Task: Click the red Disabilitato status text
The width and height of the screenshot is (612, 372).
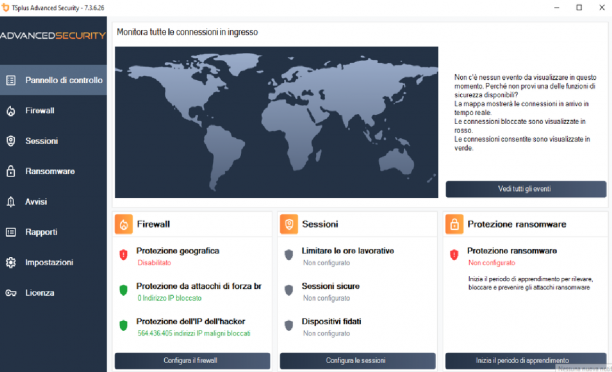Action: [154, 263]
